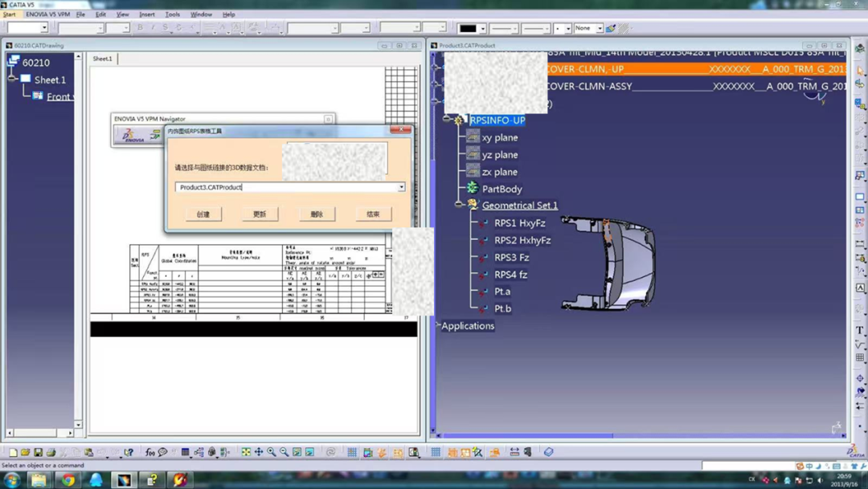Click the Open folder icon in bottom toolbar
Image resolution: width=868 pixels, height=489 pixels.
pyautogui.click(x=26, y=453)
